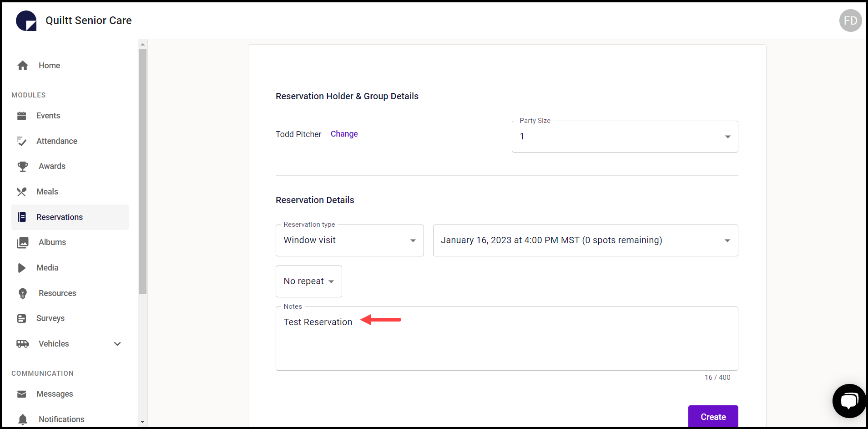
Task: Click the Media play icon
Action: (x=21, y=268)
